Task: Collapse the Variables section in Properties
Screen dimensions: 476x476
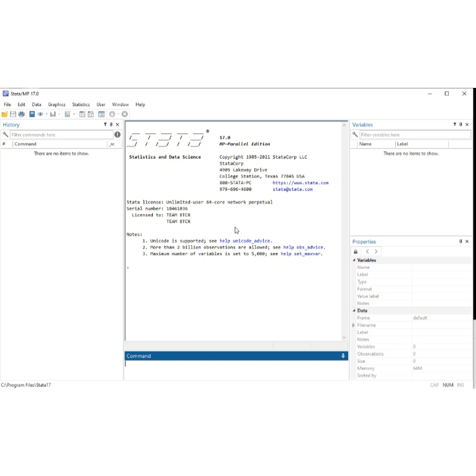Action: [354, 260]
